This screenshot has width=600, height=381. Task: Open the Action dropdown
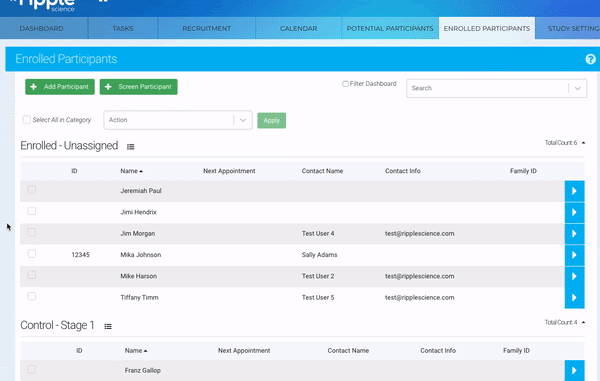(178, 120)
